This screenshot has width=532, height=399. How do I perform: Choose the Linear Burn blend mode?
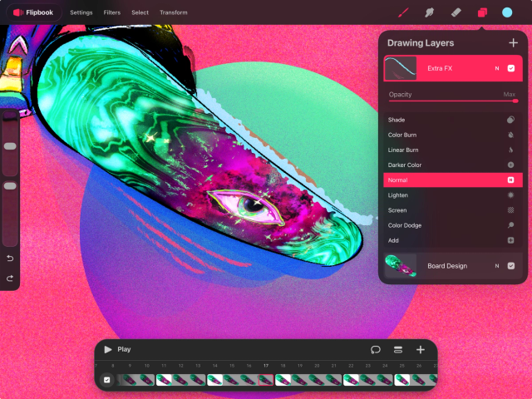(x=453, y=150)
